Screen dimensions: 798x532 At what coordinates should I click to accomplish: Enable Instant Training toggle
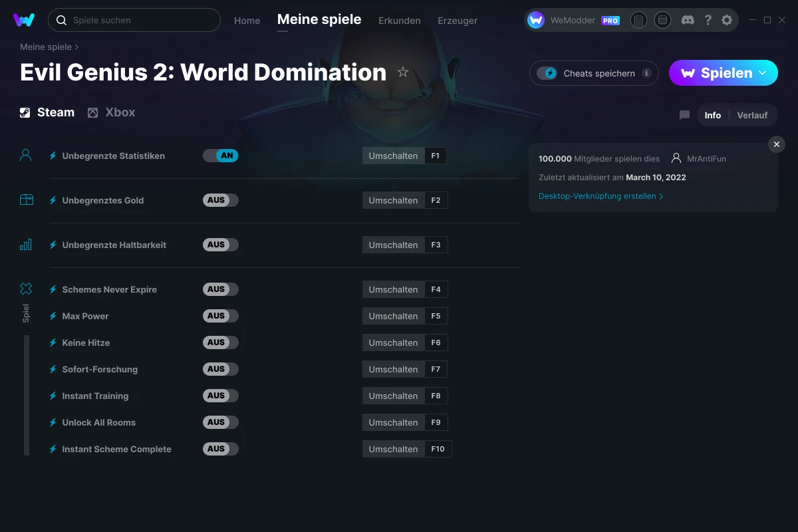[221, 396]
